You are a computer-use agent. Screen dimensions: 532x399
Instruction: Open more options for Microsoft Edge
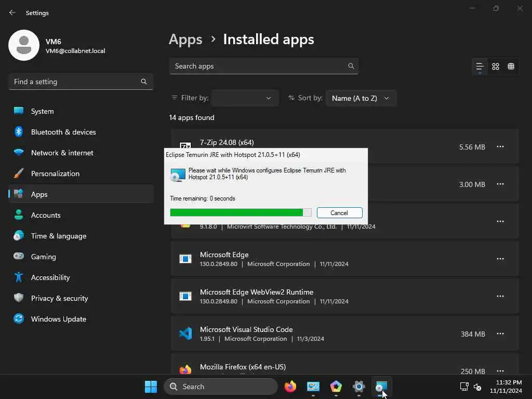click(x=500, y=259)
